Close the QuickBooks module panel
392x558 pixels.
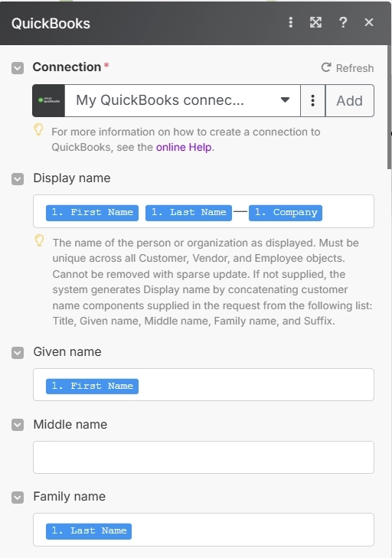click(369, 22)
